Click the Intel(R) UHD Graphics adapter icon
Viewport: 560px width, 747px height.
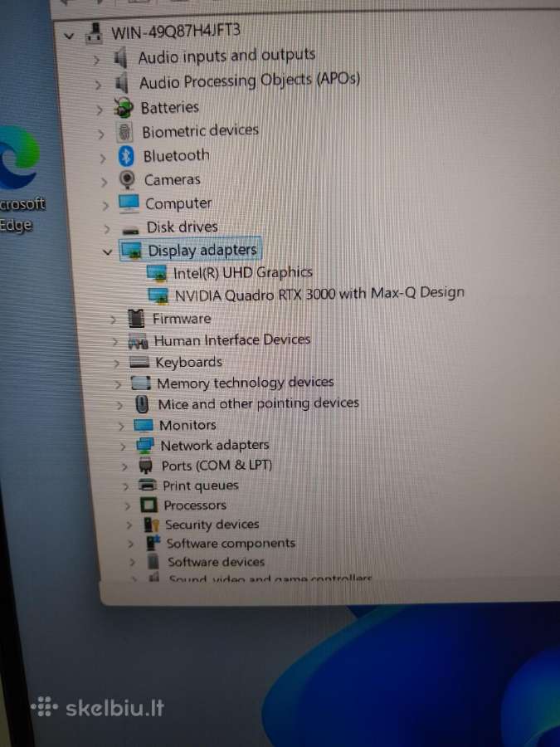157,273
